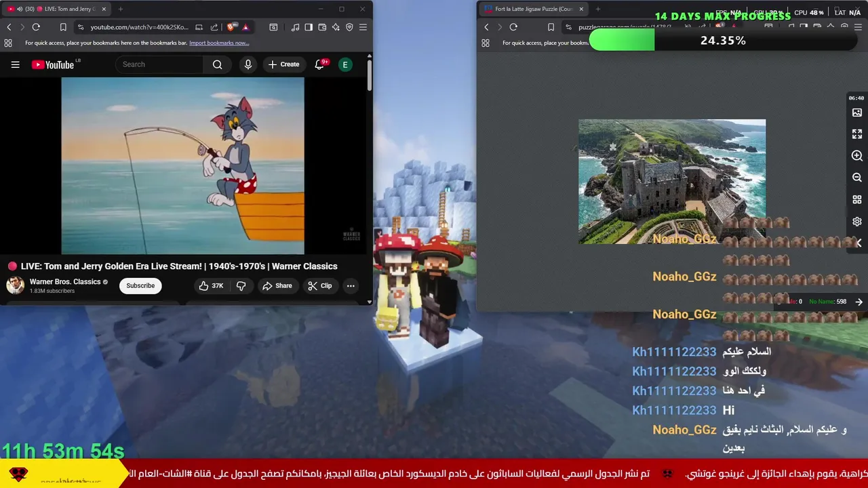
Task: Reload the YouTube page
Action: pos(36,27)
